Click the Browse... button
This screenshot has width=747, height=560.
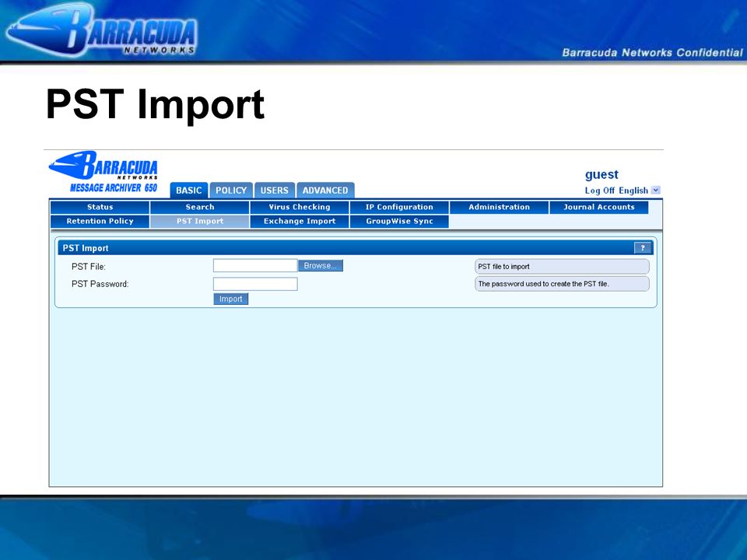pyautogui.click(x=320, y=266)
